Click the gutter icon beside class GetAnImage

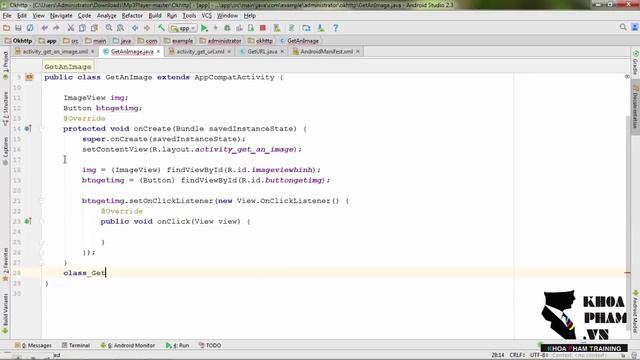pos(29,77)
